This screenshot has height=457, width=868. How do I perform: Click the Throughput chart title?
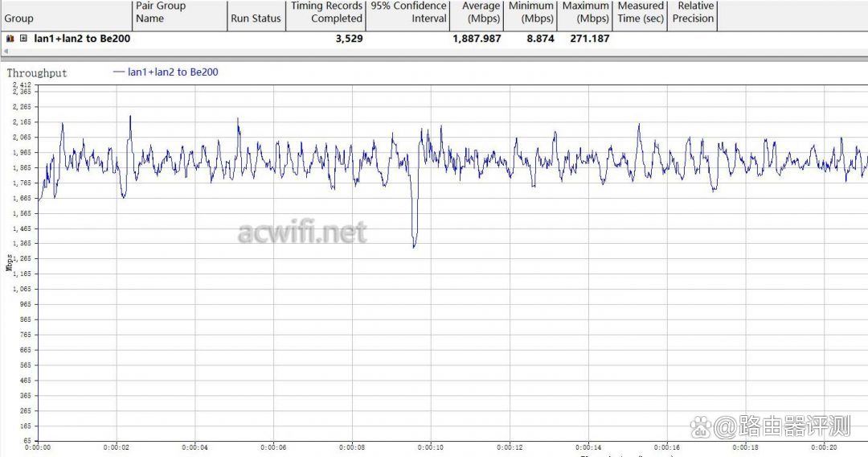37,73
